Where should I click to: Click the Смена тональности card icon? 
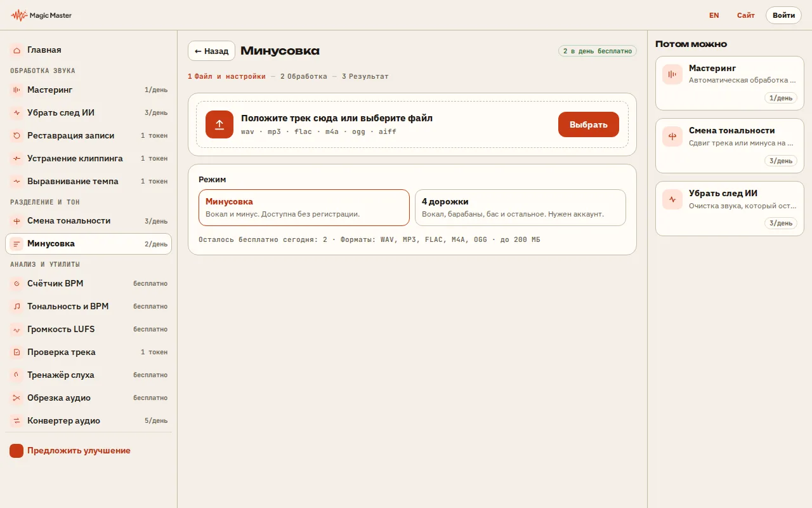click(x=672, y=137)
